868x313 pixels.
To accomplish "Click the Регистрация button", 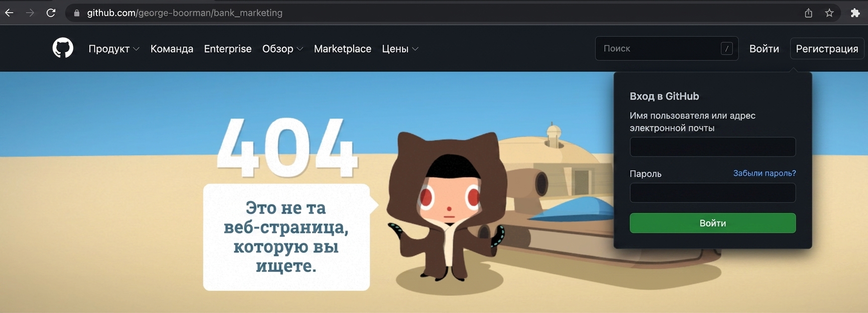I will coord(827,49).
